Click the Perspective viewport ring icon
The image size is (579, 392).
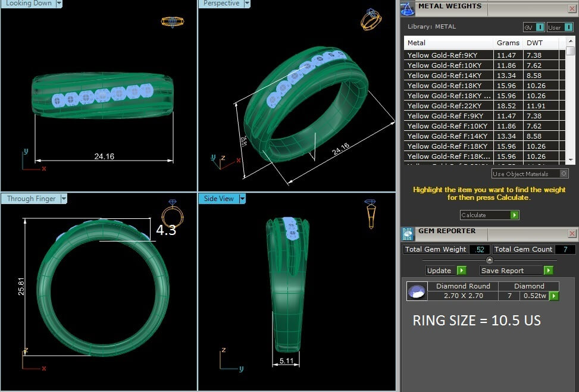[370, 20]
